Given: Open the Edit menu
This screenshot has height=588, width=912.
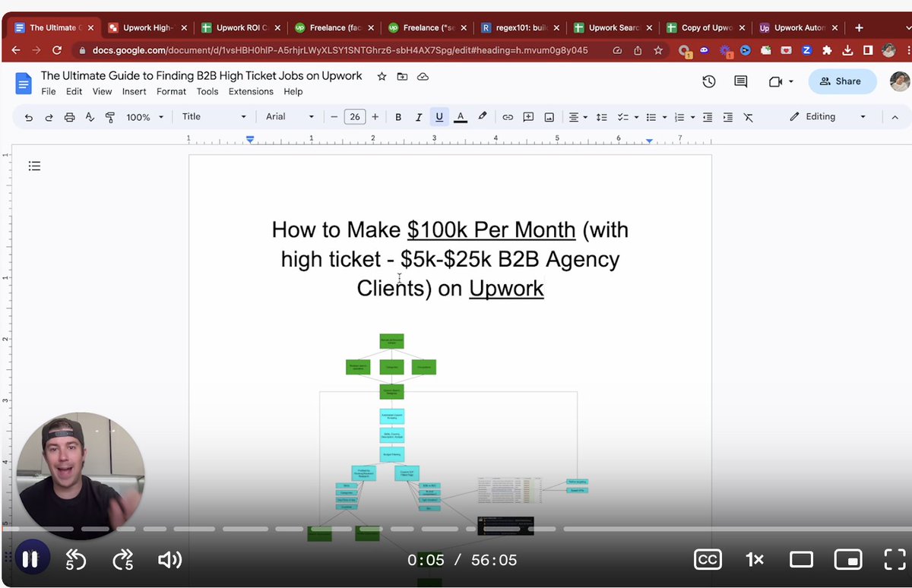Looking at the screenshot, I should point(74,92).
